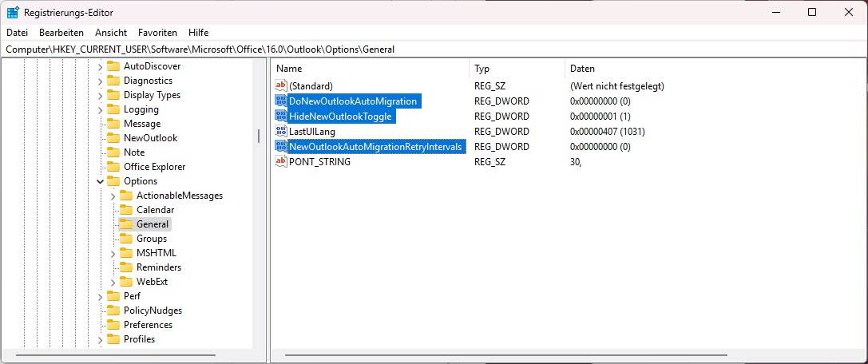Click the string icon beside (Standard) value

point(280,86)
